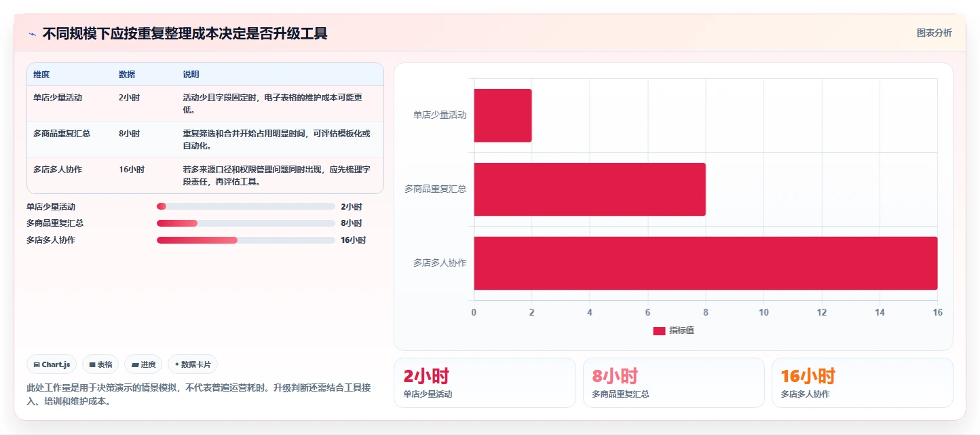Select the 表格 tag chip
The width and height of the screenshot is (980, 435).
point(100,364)
